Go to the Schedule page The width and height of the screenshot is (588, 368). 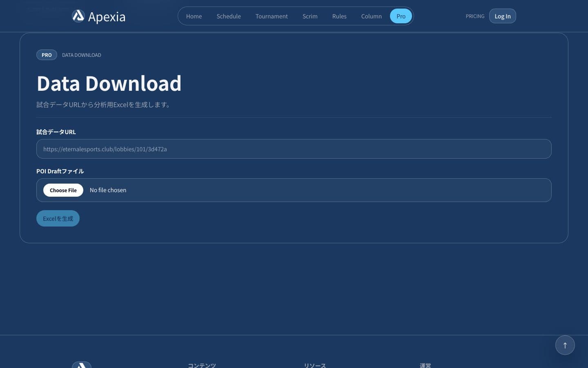click(x=229, y=16)
